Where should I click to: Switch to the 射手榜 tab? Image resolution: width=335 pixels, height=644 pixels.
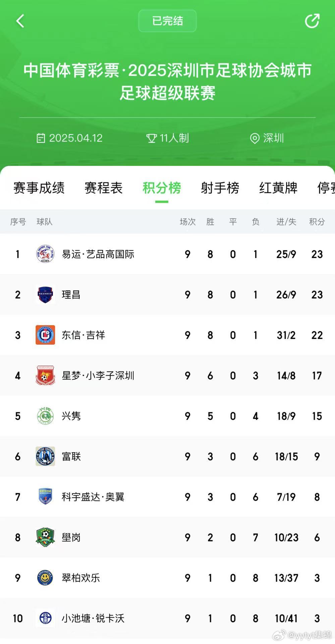pyautogui.click(x=220, y=188)
